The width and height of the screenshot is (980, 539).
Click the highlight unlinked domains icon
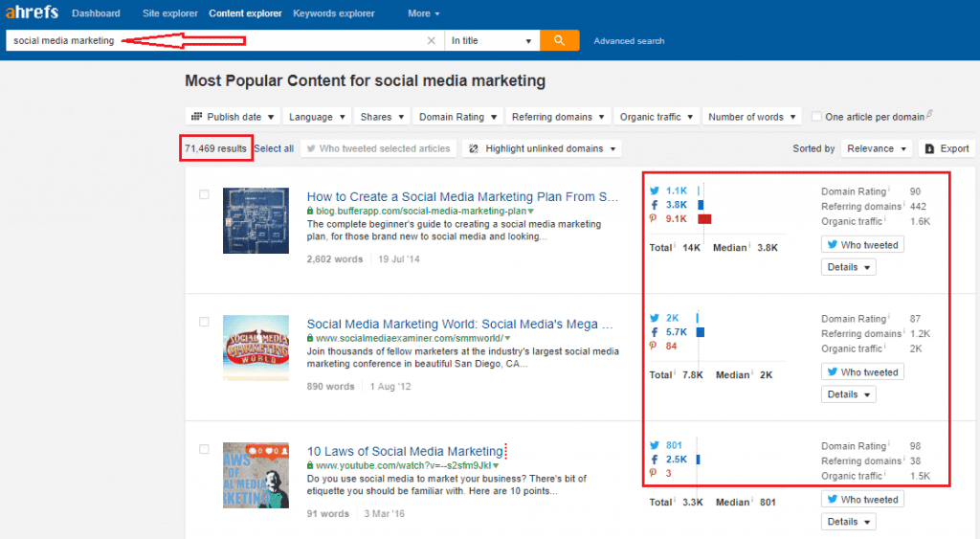(x=474, y=148)
